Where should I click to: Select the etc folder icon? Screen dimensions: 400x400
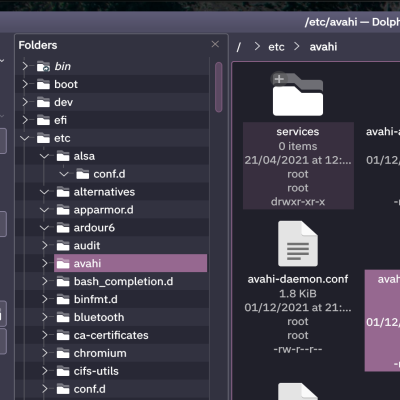(43, 138)
